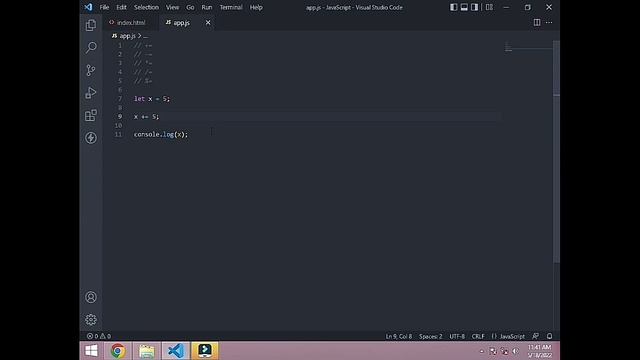Change indentation via Spaces: 2
Image resolution: width=640 pixels, height=360 pixels.
[431, 336]
